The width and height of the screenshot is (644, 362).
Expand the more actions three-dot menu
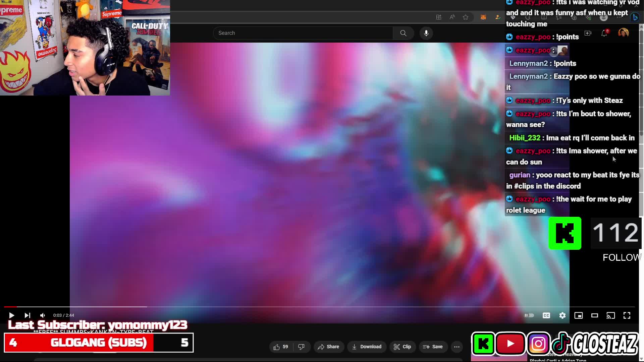pos(457,347)
